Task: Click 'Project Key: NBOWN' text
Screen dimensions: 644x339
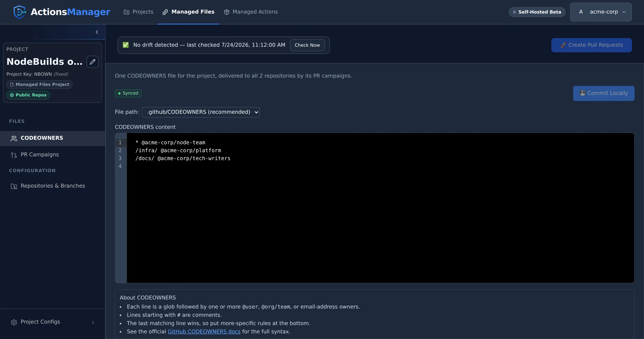Action: click(29, 74)
